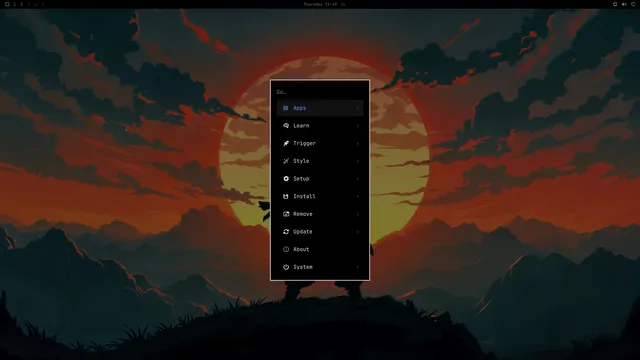The width and height of the screenshot is (640, 360).
Task: Click the Thursday clock in top bar
Action: click(321, 4)
